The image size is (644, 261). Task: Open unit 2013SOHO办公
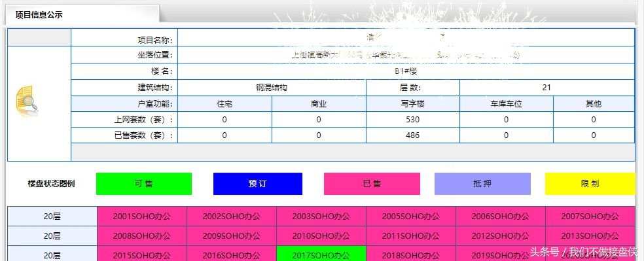point(590,236)
